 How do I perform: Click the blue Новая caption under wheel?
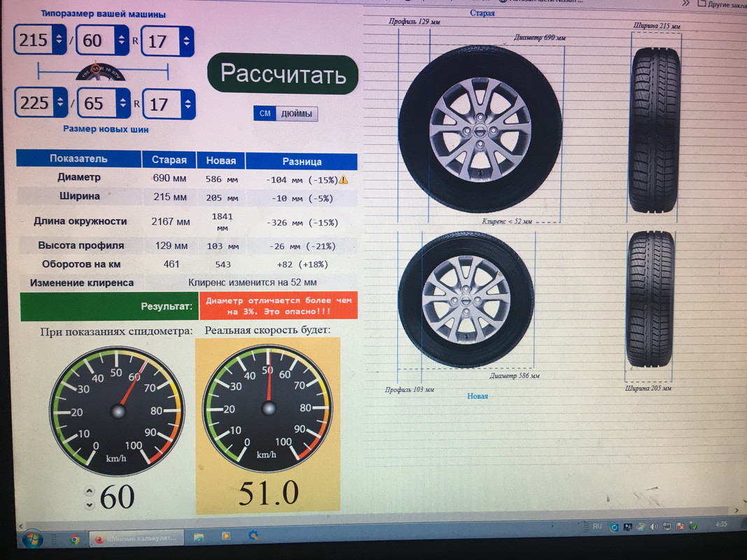click(x=477, y=396)
